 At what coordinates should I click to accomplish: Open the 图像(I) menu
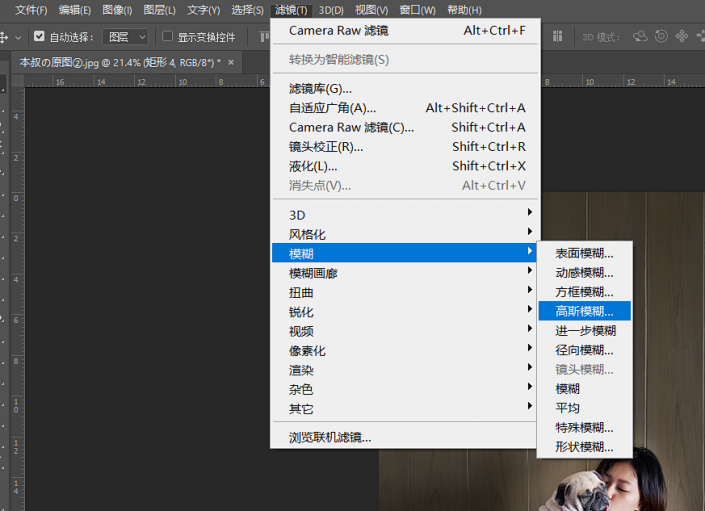(x=117, y=10)
